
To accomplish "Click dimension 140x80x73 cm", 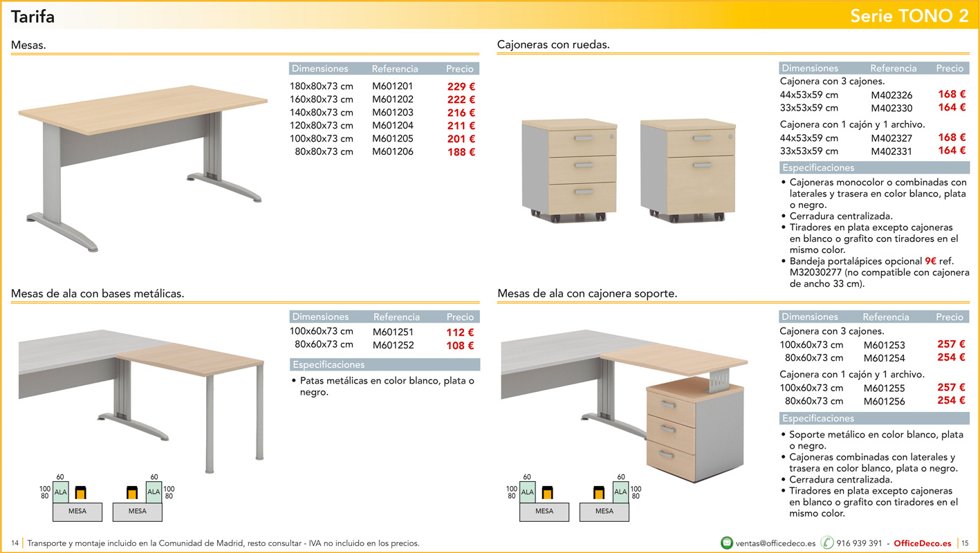I will coord(321,113).
